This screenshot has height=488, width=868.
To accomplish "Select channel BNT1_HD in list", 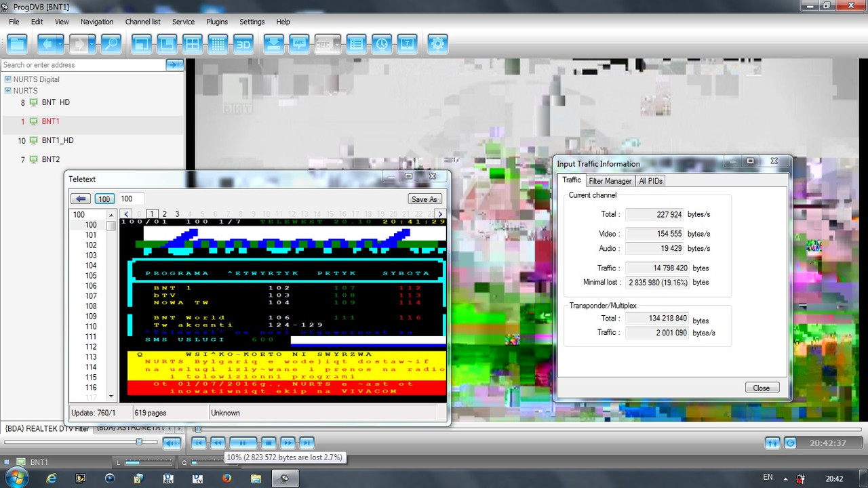I will point(58,140).
